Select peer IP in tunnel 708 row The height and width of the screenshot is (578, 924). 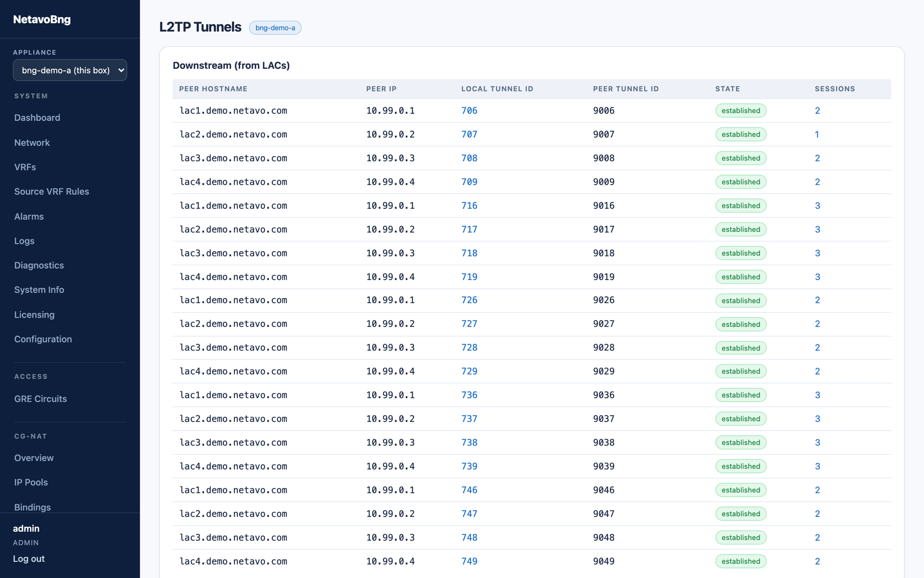390,158
